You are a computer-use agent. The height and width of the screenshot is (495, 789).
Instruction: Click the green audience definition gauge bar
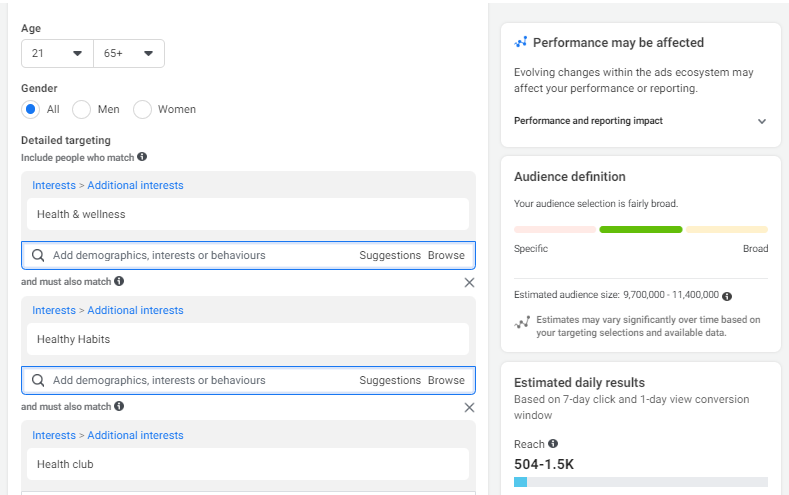tap(640, 230)
